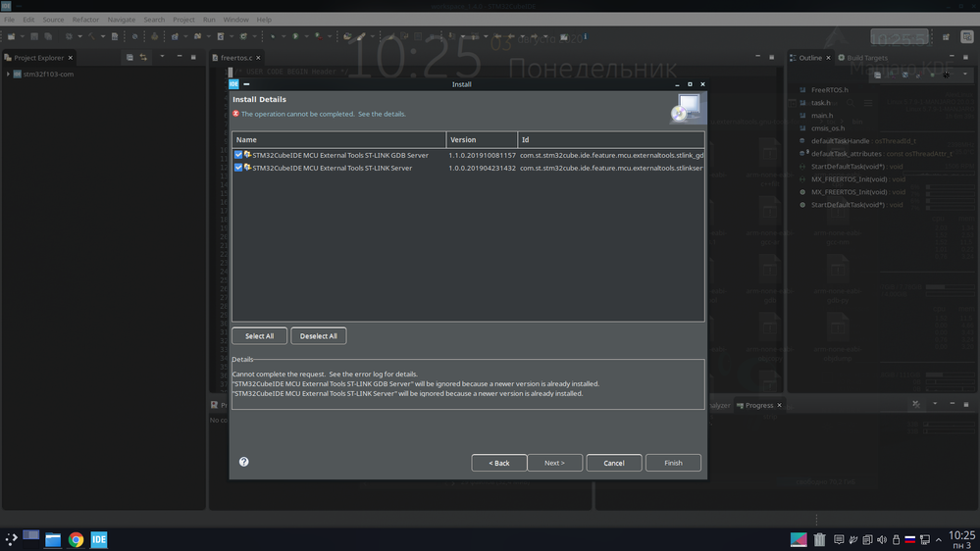The width and height of the screenshot is (980, 551).
Task: Tick the ST-LINK GDB Server checkbox
Action: (x=238, y=155)
